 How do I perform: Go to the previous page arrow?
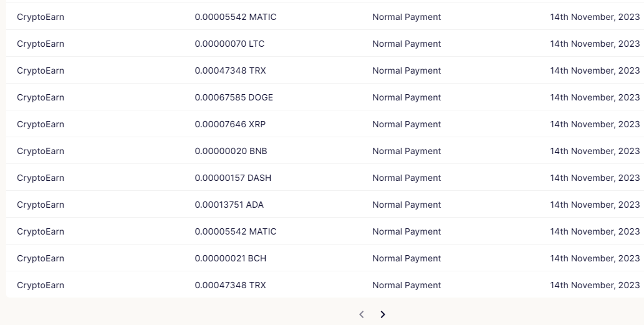[x=362, y=314]
